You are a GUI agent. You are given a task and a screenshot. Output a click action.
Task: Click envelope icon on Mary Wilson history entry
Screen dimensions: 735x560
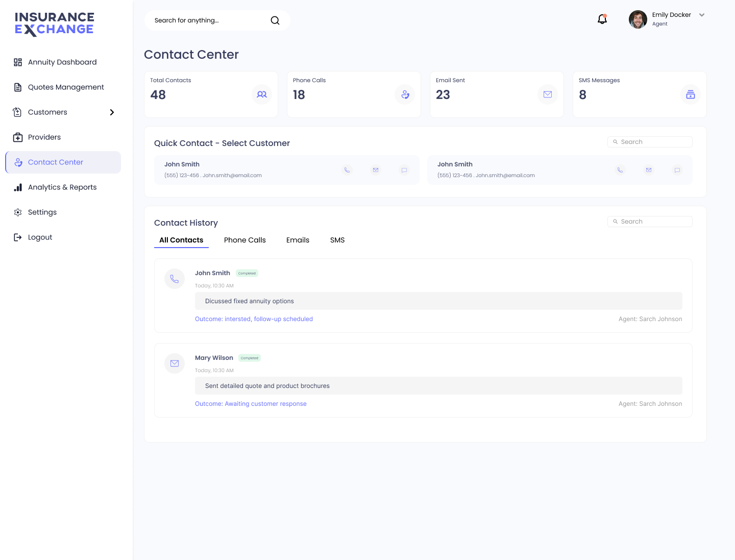[175, 363]
